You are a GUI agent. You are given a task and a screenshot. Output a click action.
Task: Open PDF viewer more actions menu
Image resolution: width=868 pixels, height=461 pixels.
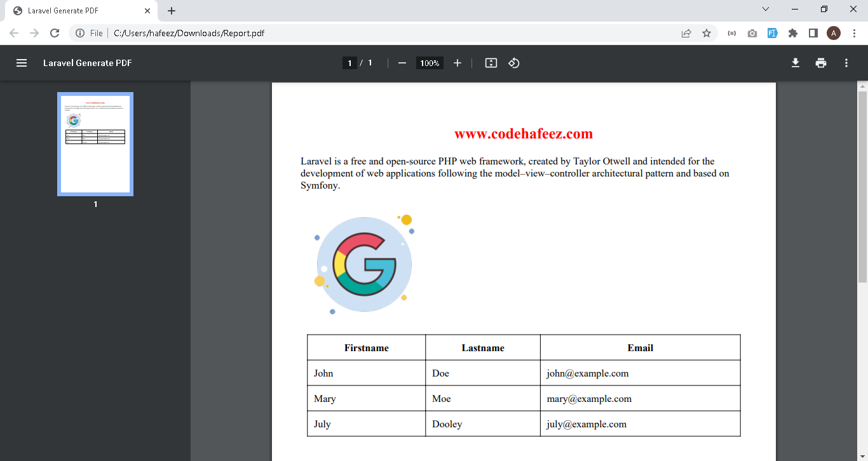coord(846,63)
